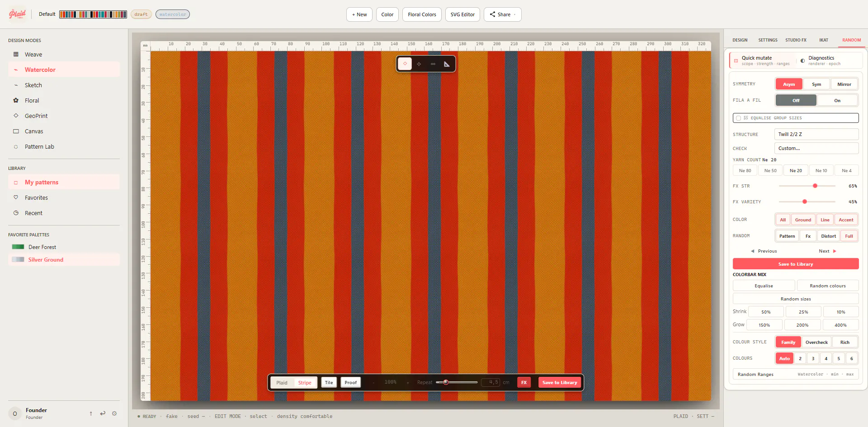Click the Random colours button
This screenshot has width=868, height=427.
[x=827, y=286]
